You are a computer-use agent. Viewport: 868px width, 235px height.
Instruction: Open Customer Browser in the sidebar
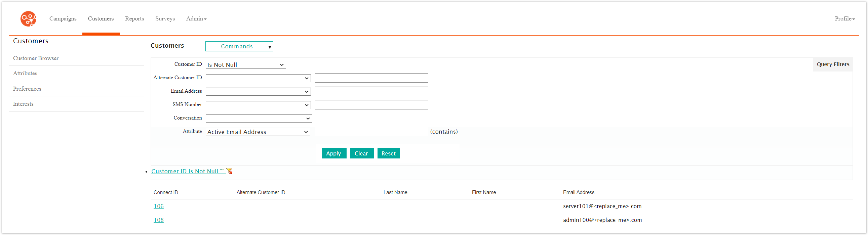point(36,58)
